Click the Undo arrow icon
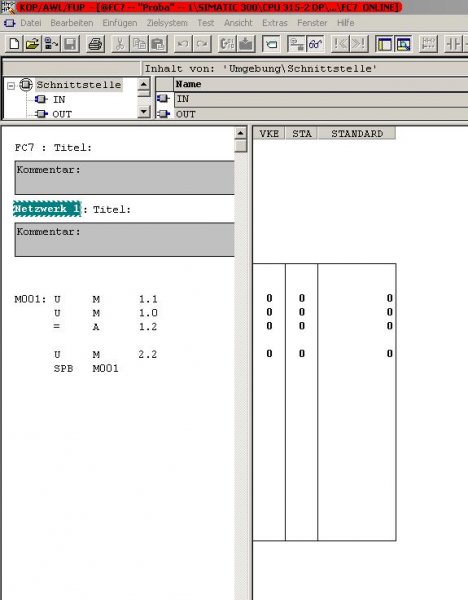 click(x=183, y=44)
